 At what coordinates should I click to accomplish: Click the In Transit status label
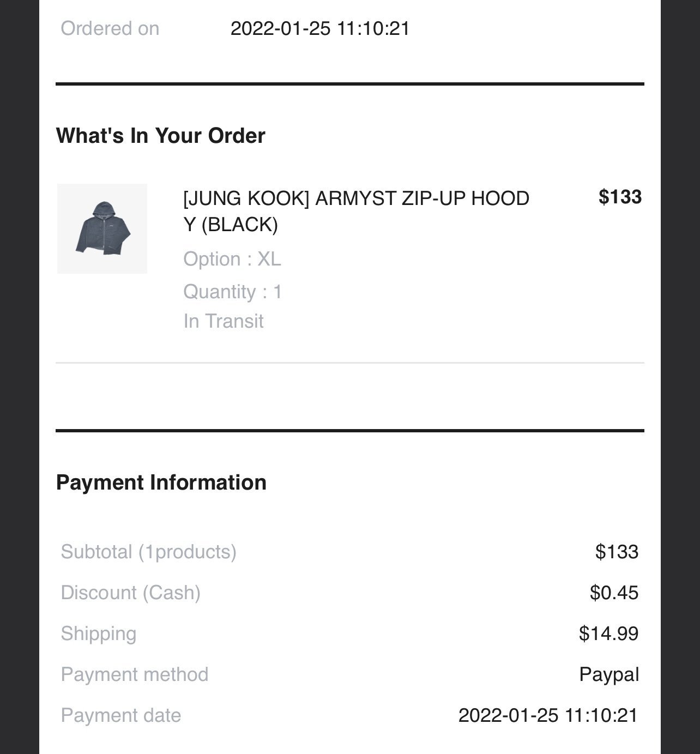(x=224, y=321)
